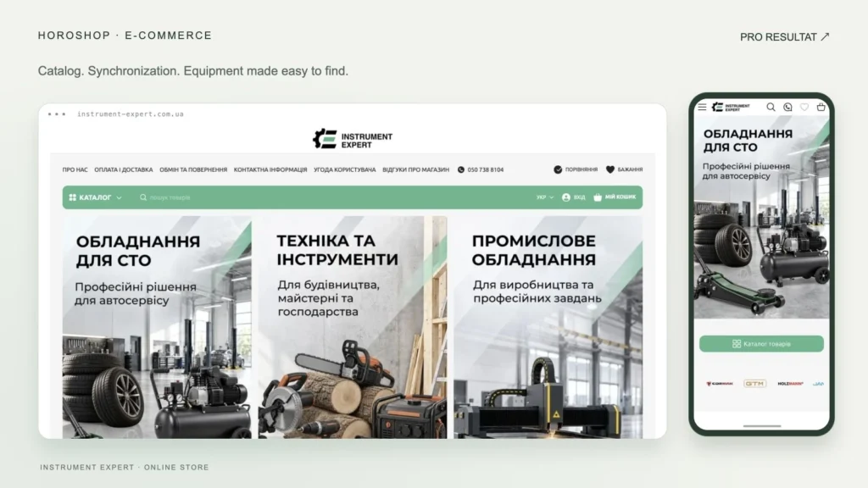The image size is (868, 488).
Task: Open ВІДГУКИ ПРО МАГАЗИН page
Action: tap(415, 169)
